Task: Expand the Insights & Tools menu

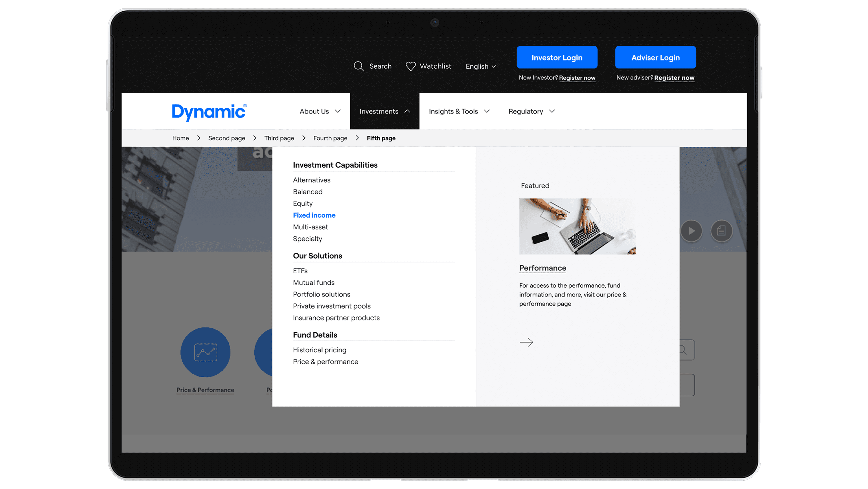Action: tap(459, 111)
